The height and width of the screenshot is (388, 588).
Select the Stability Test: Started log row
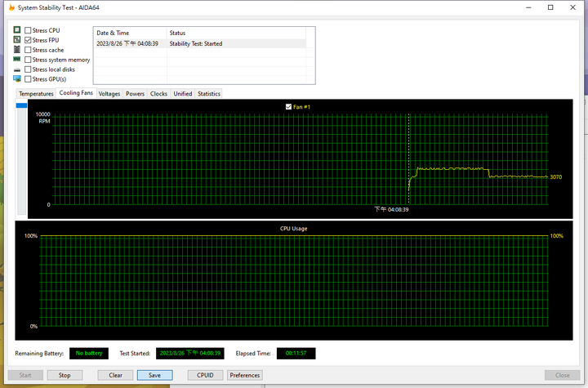click(x=200, y=43)
